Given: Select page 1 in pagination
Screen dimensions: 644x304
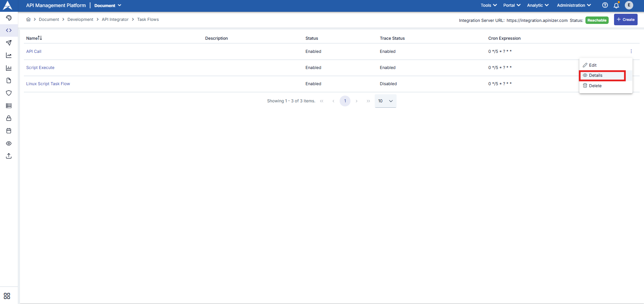Looking at the screenshot, I should (x=345, y=101).
